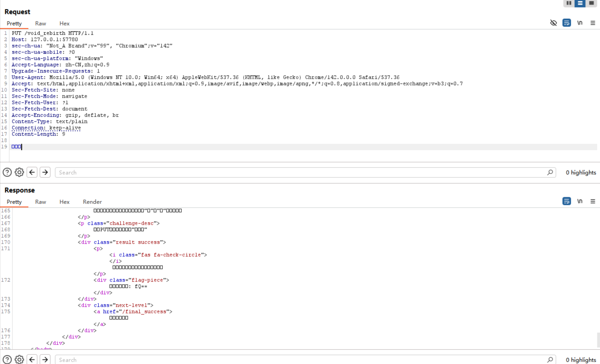This screenshot has width=600, height=364.
Task: Switch Request view to Raw tab
Action: point(41,23)
